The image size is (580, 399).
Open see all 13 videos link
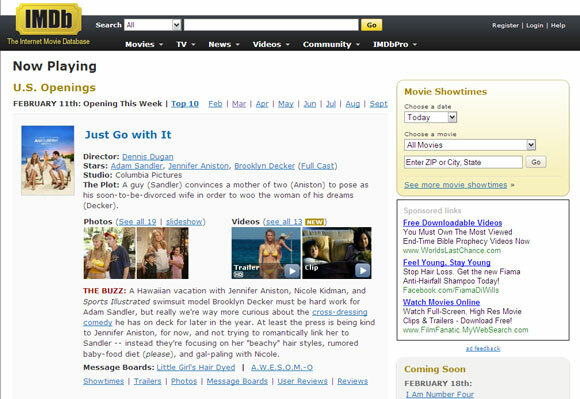[284, 222]
